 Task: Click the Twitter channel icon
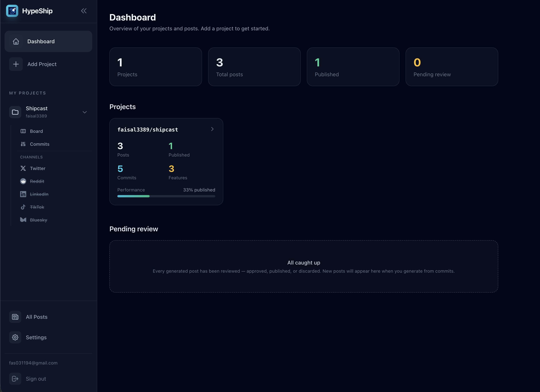click(23, 168)
